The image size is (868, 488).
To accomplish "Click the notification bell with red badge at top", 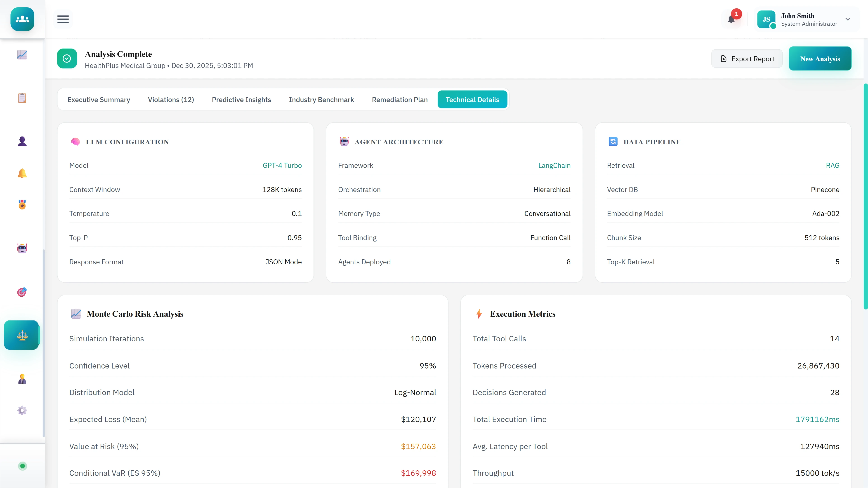I will (x=731, y=19).
